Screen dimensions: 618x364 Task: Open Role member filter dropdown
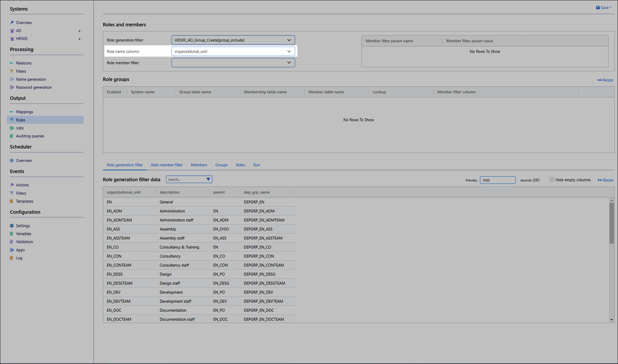pyautogui.click(x=289, y=62)
